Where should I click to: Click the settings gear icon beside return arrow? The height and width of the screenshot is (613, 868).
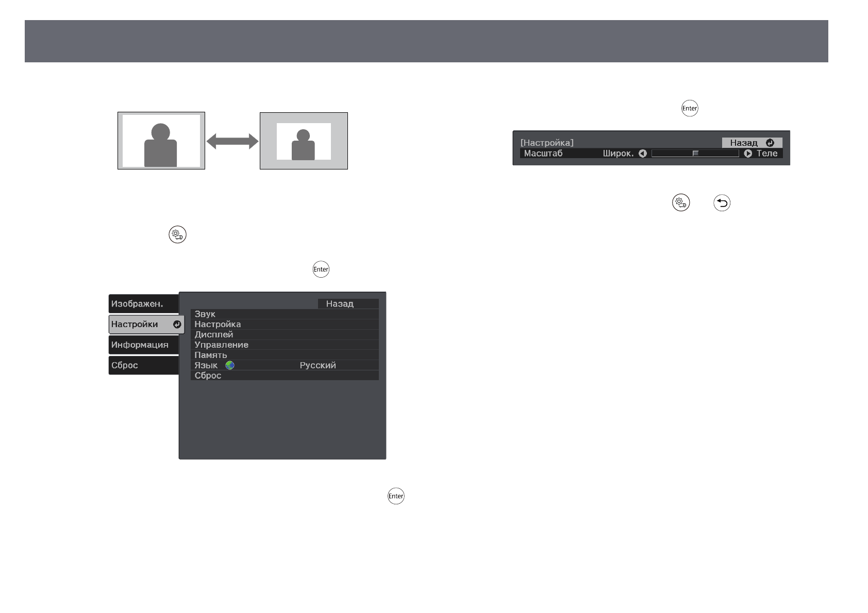[x=681, y=203]
